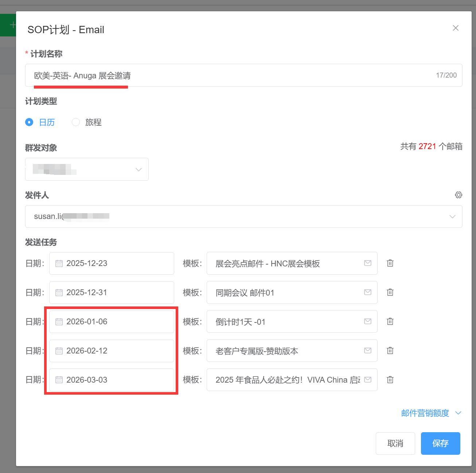Preview 倒计时1天 -01 template with envelope icon
The image size is (476, 473).
(x=367, y=321)
